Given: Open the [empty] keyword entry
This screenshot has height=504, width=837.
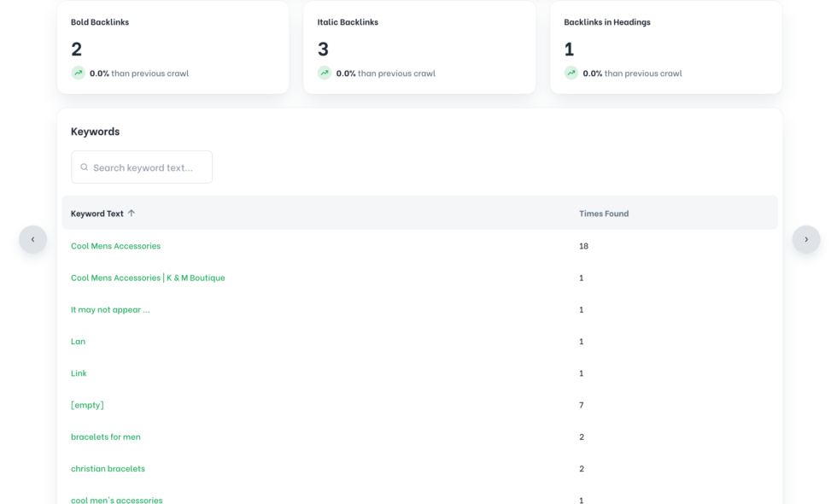Looking at the screenshot, I should pyautogui.click(x=87, y=405).
